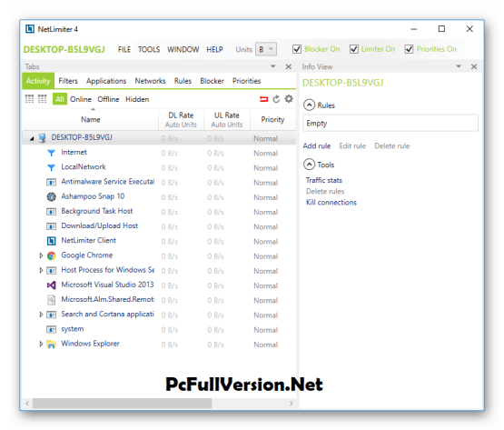504x430 pixels.
Task: Toggle the Priorities On checkbox
Action: 409,49
